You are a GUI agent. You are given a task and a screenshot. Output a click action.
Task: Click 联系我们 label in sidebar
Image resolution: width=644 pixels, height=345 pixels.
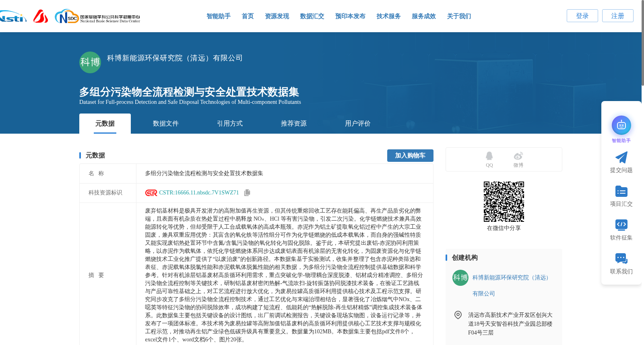621,272
